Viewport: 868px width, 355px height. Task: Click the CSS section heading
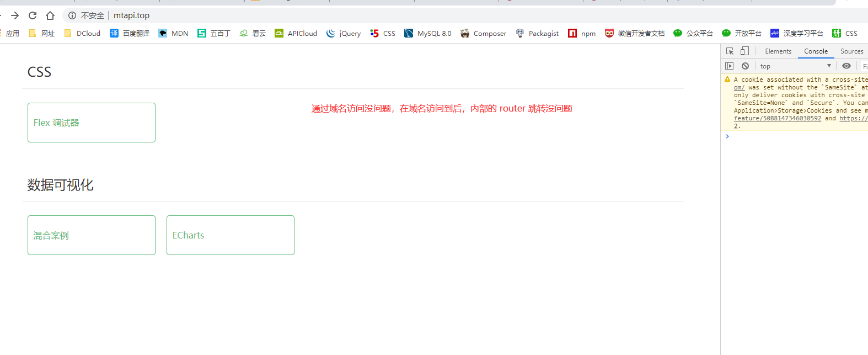(x=39, y=72)
